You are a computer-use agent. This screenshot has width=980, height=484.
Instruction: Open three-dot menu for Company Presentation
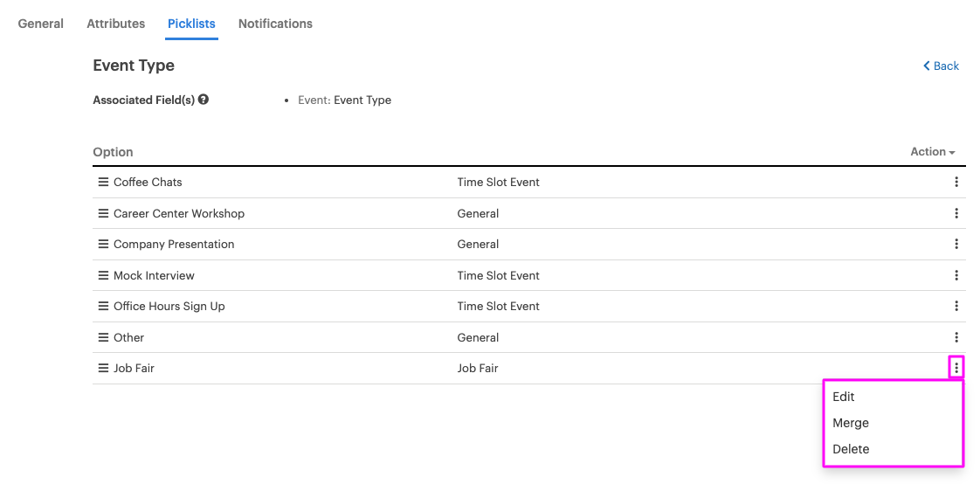956,244
